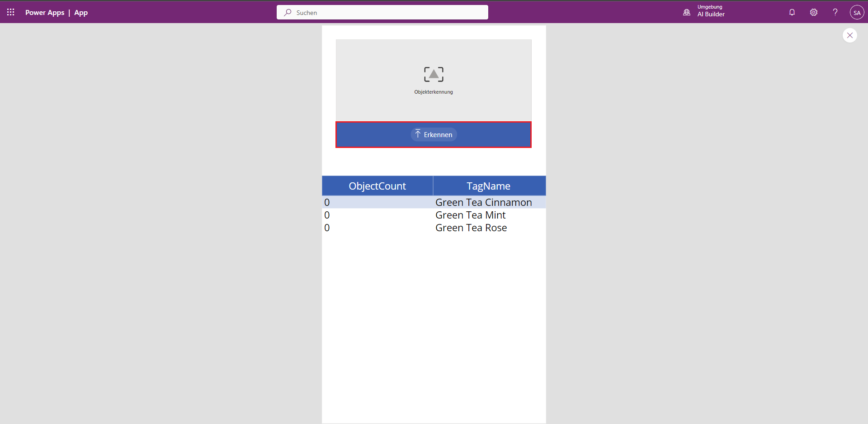Screen dimensions: 868x424
Task: Select the Green Tea Cinnamon row
Action: [x=483, y=202]
